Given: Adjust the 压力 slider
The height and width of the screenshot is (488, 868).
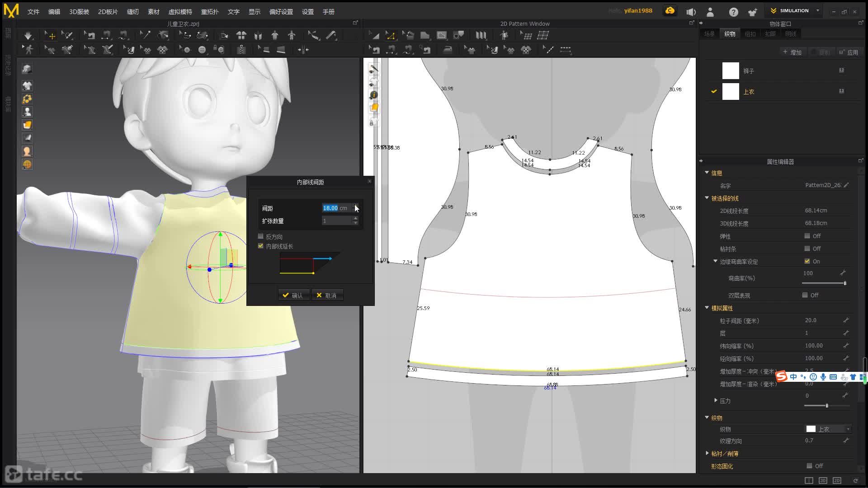Looking at the screenshot, I should click(827, 406).
